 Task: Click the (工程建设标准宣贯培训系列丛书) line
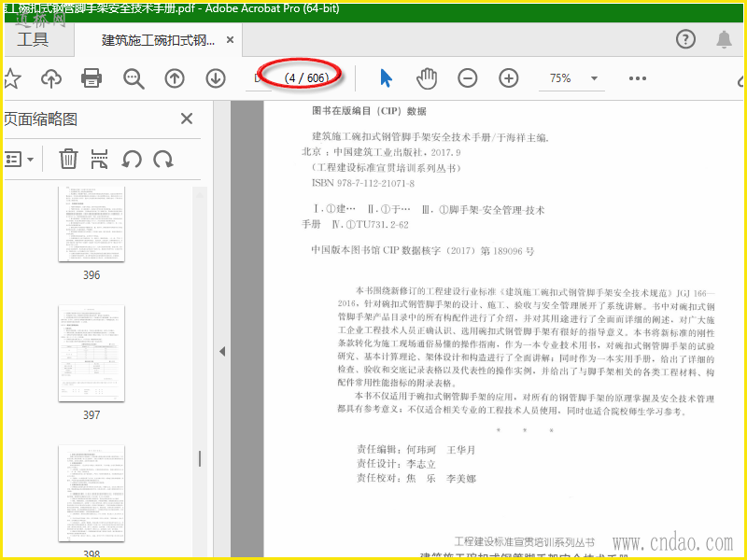tap(386, 168)
